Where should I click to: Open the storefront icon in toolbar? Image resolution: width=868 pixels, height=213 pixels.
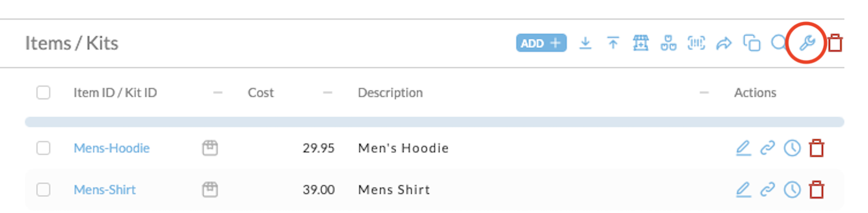[641, 43]
